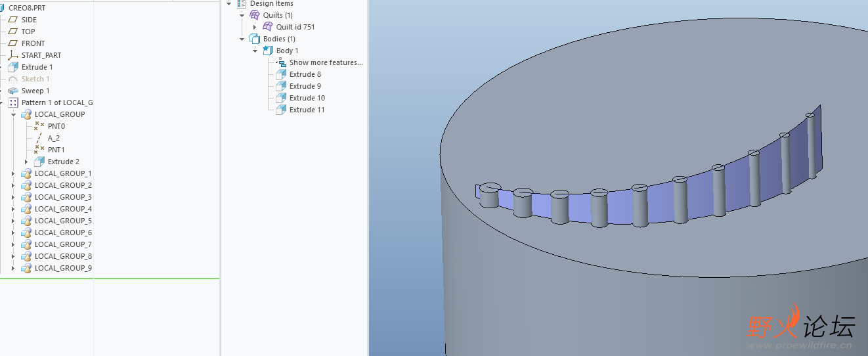Click the green insert-here line in model tree
Image resolution: width=868 pixels, height=356 pixels.
click(x=110, y=278)
